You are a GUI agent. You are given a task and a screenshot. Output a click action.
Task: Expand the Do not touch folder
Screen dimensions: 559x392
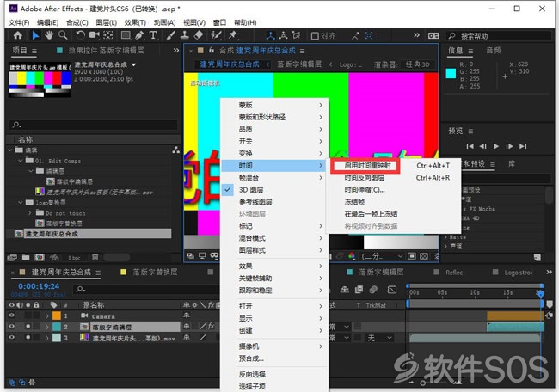tap(30, 212)
